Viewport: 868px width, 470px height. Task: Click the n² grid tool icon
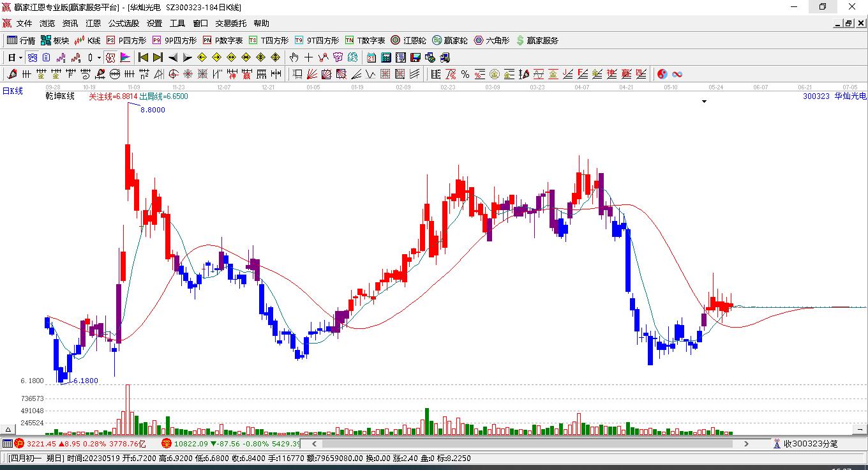[x=144, y=74]
